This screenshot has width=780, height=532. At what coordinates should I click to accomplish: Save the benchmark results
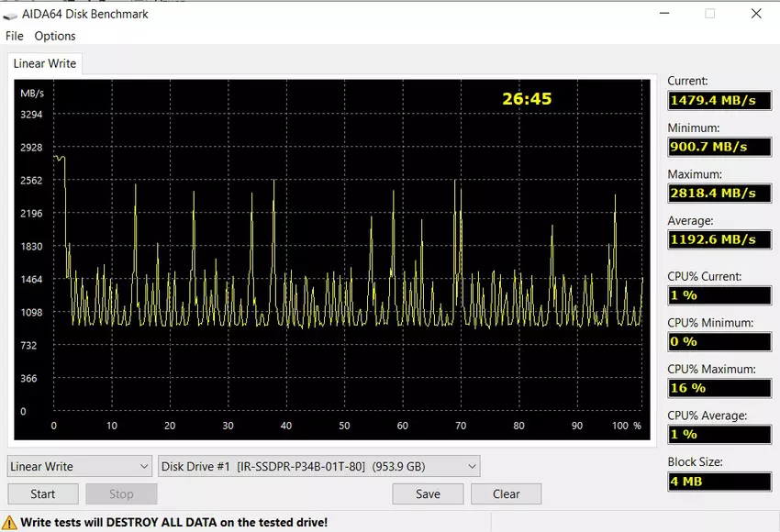point(428,493)
